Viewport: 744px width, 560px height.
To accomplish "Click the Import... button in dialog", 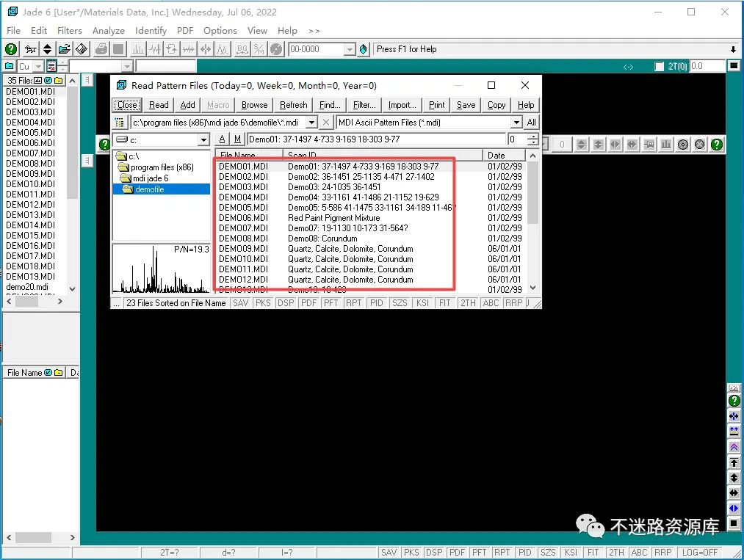I will tap(402, 105).
